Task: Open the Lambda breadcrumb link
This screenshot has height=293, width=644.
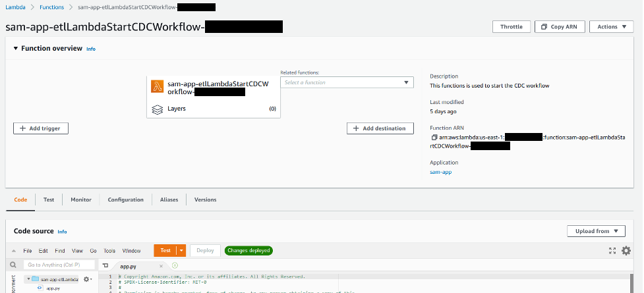Action: pyautogui.click(x=16, y=7)
